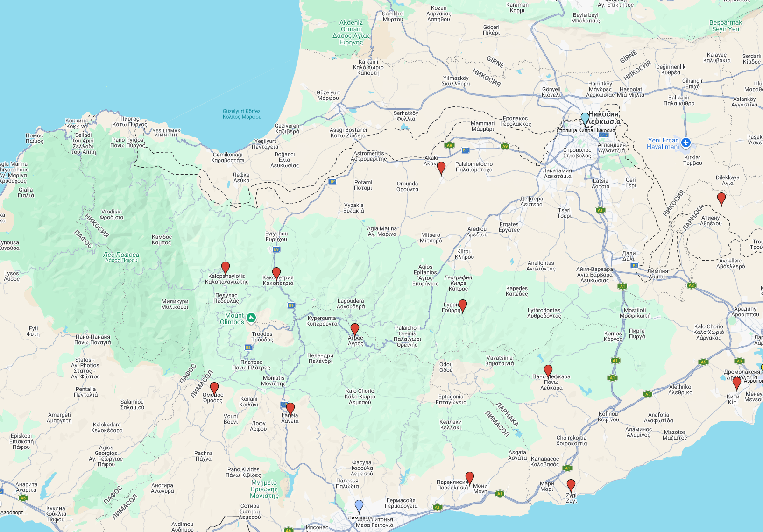
Task: Click the red marker above Athienou
Action: click(x=721, y=199)
